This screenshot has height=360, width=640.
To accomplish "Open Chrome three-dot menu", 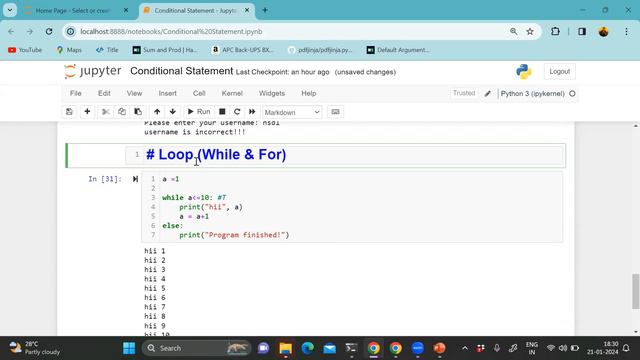I will 627,31.
